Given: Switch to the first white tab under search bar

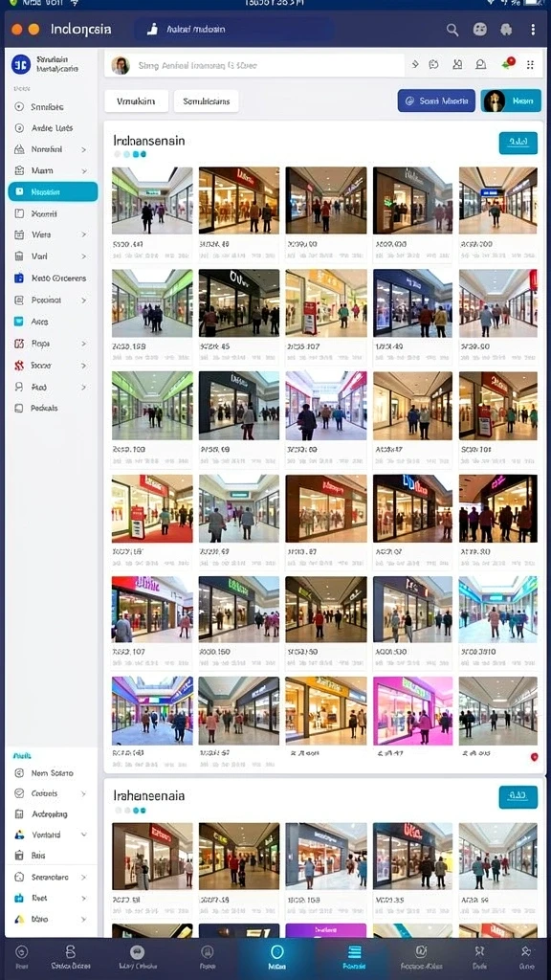Looking at the screenshot, I should click(x=136, y=100).
